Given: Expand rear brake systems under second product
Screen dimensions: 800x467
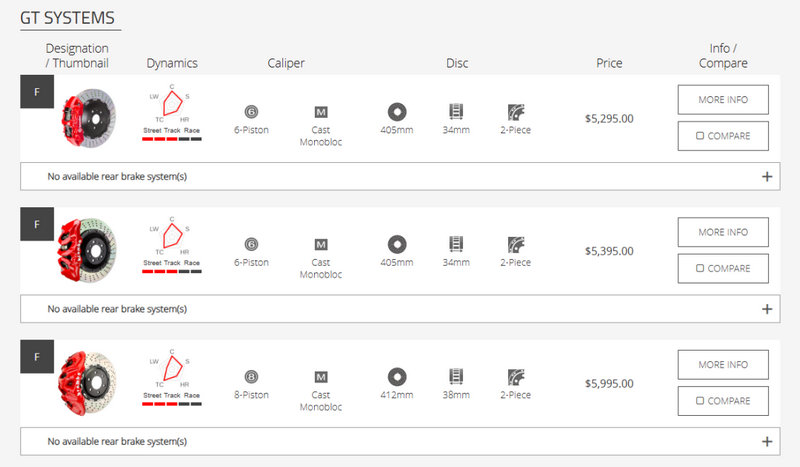Looking at the screenshot, I should [x=767, y=309].
